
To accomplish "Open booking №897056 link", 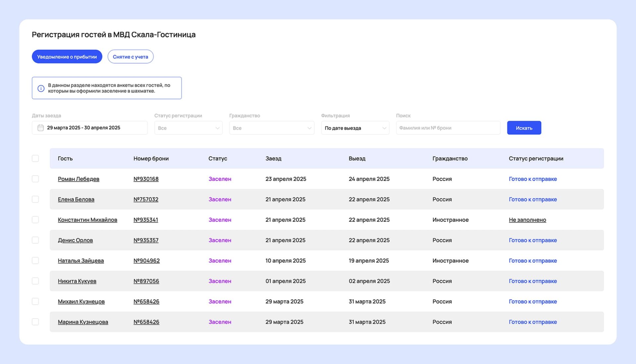I will coord(146,281).
